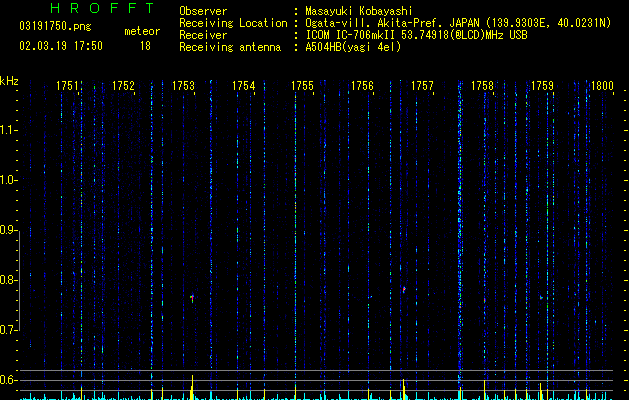Click the 1758 time marker
Screen dimensions: 629x400
click(x=482, y=86)
